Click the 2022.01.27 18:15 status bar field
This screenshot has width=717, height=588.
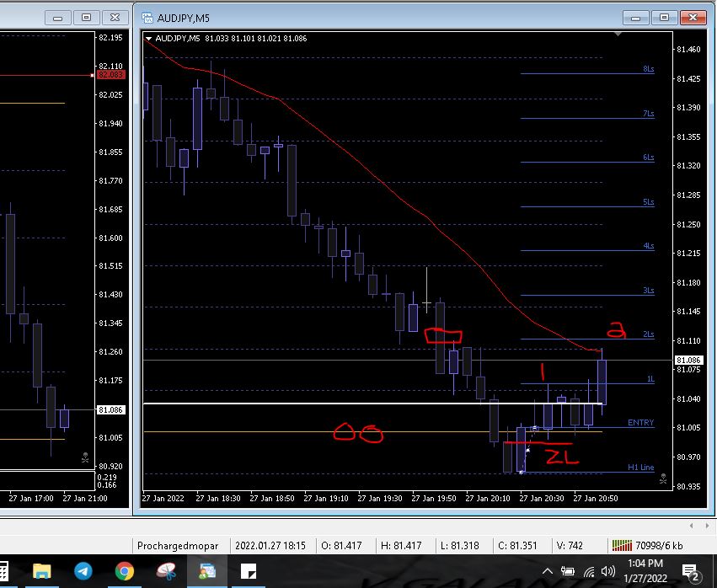coord(270,546)
